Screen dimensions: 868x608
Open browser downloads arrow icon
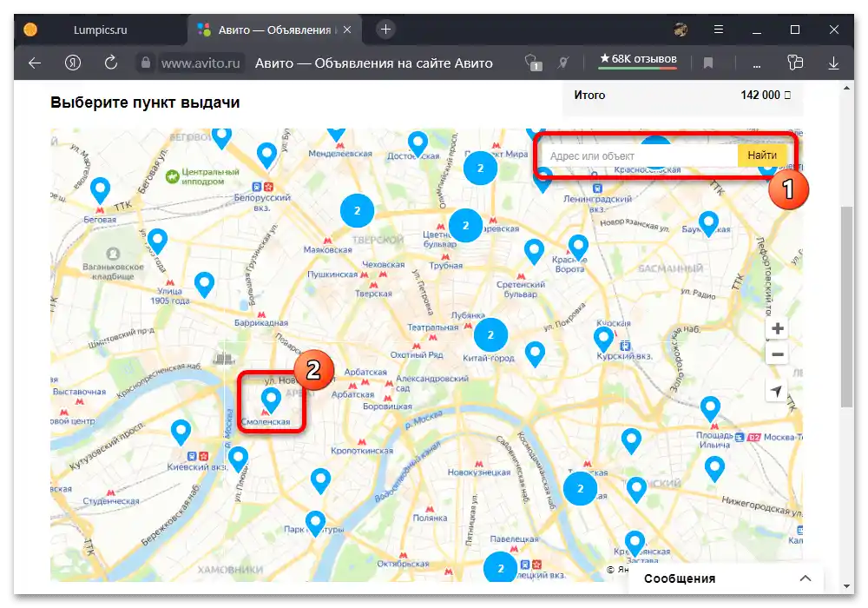(833, 63)
